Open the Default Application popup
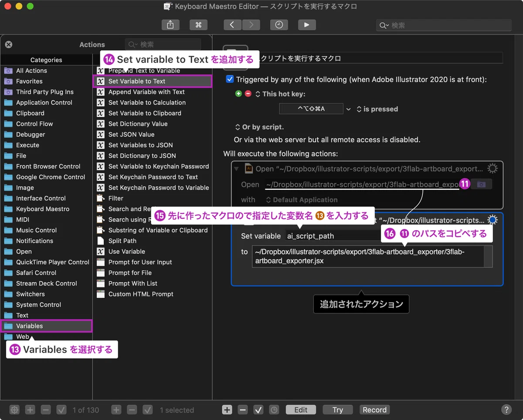This screenshot has width=523, height=420. (302, 200)
